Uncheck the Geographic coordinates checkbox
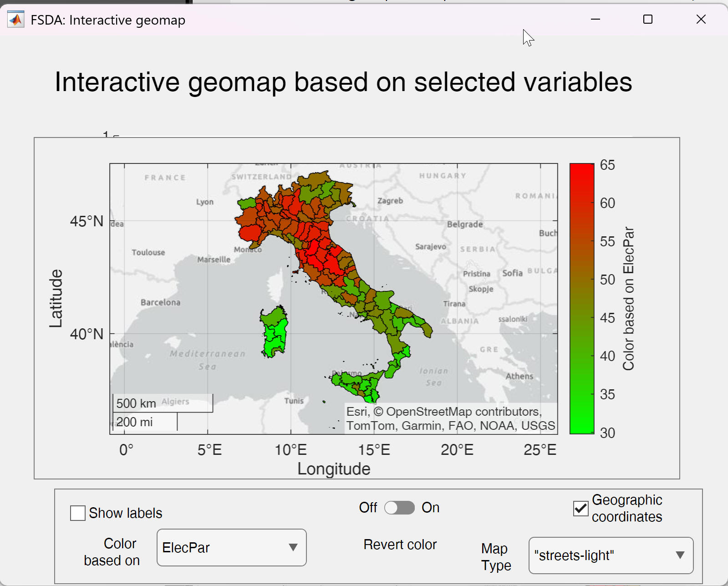 click(580, 508)
